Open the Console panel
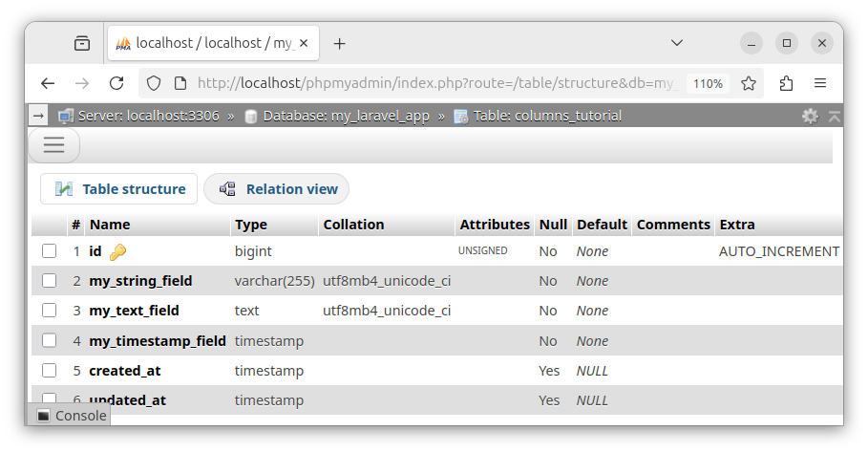This screenshot has width=868, height=453. pyautogui.click(x=69, y=416)
